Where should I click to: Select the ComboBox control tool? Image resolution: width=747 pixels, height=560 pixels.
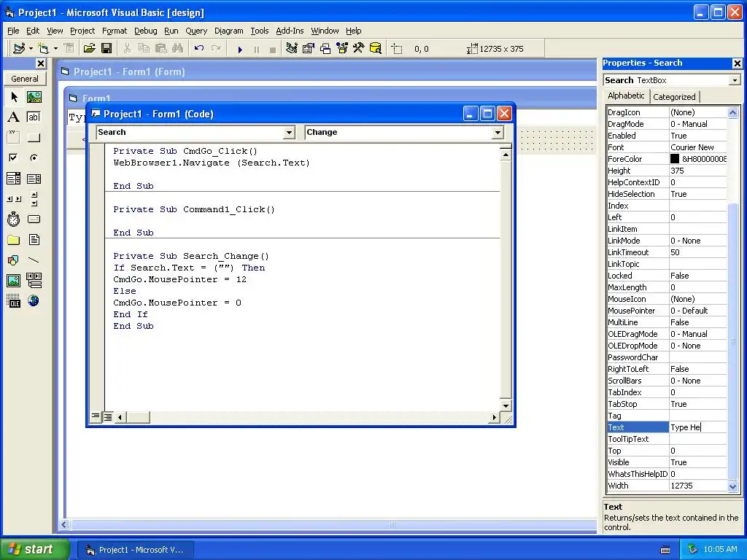[x=14, y=179]
